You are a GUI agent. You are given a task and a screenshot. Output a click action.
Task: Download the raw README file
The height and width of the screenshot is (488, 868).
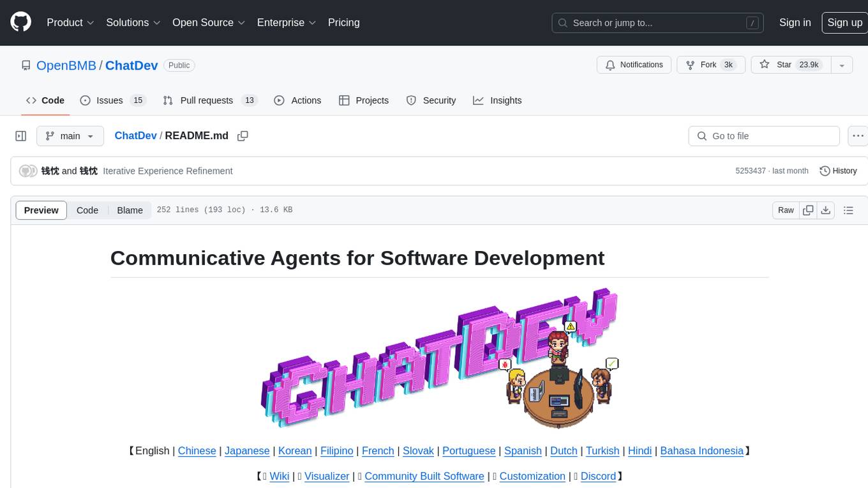pos(826,210)
